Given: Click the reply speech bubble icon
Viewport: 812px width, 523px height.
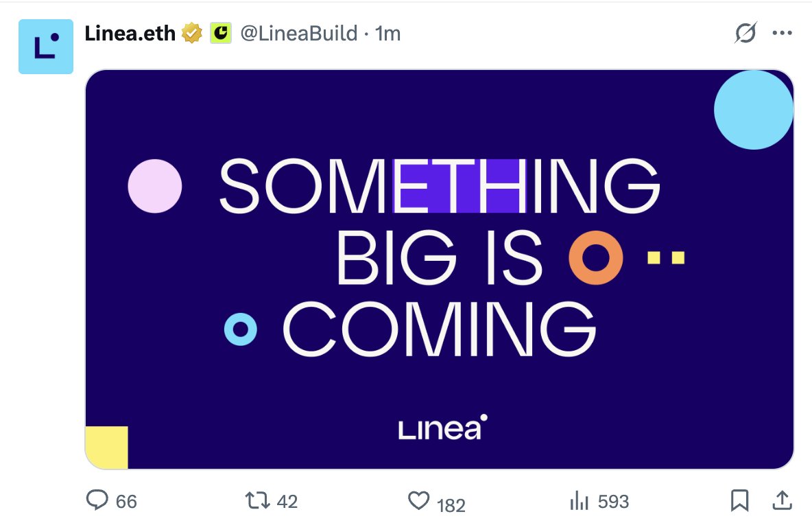Looking at the screenshot, I should pyautogui.click(x=97, y=500).
